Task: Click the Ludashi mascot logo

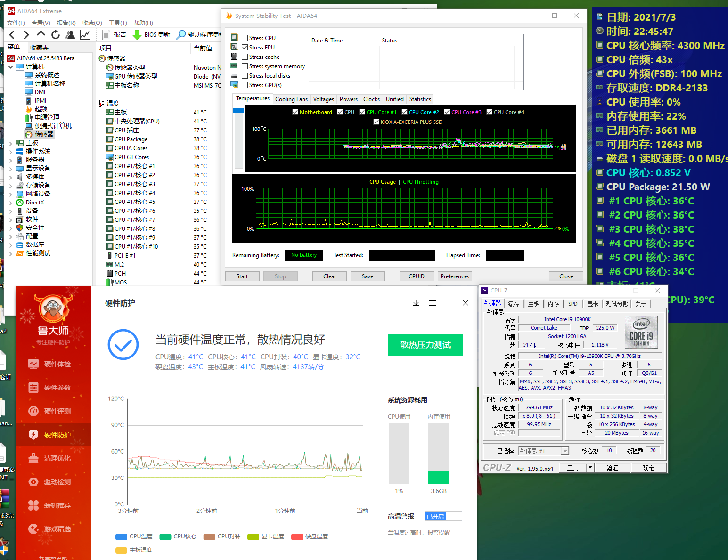Action: click(53, 309)
